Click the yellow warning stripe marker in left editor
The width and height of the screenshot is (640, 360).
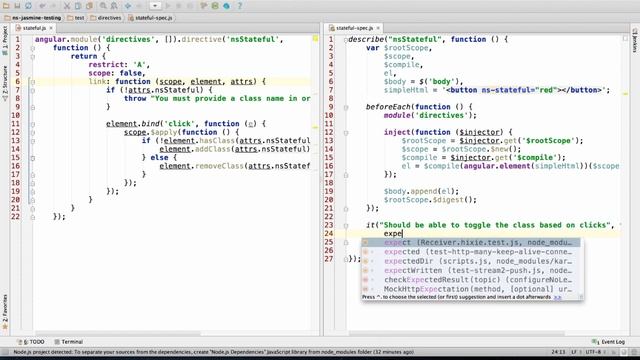point(315,127)
